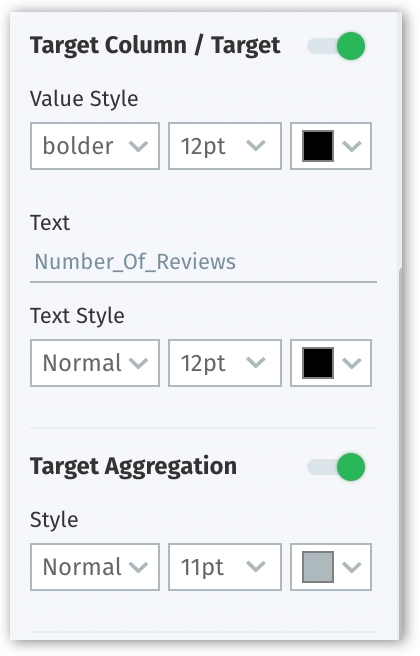Open Target Aggregation Normal style dropdown
Viewport: 420px width, 656px height.
click(95, 567)
